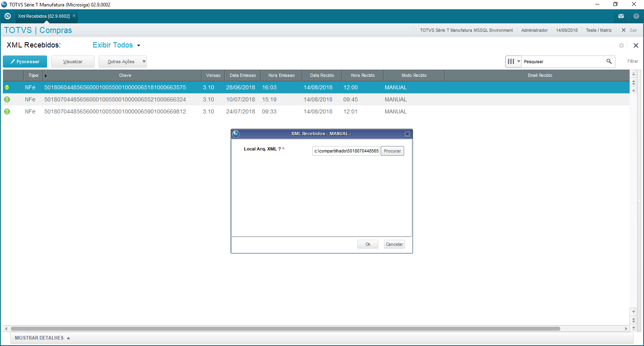Expand the MOSTRAR DETALHES panel

pos(42,338)
